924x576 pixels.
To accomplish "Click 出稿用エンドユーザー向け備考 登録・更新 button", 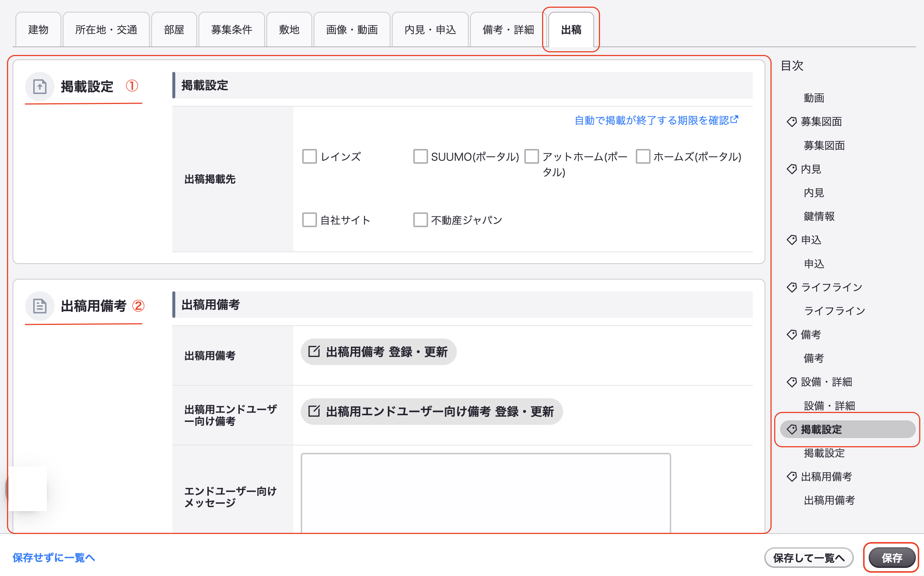I will pos(431,412).
